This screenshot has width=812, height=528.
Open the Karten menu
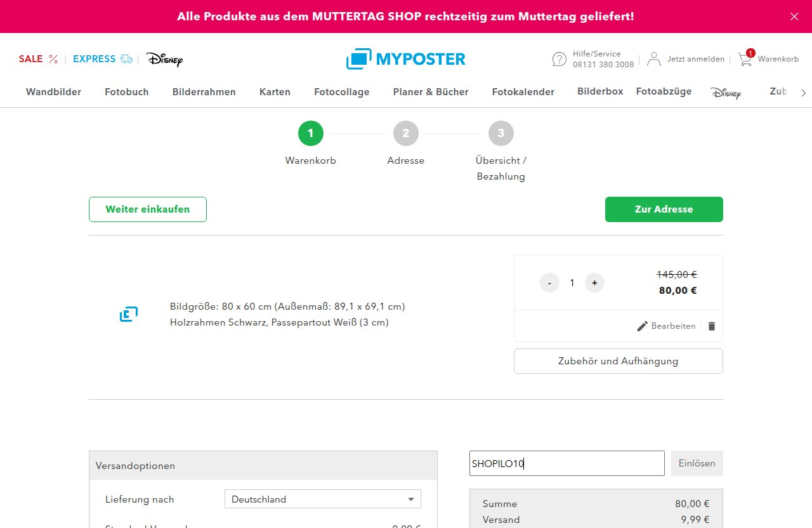click(275, 92)
